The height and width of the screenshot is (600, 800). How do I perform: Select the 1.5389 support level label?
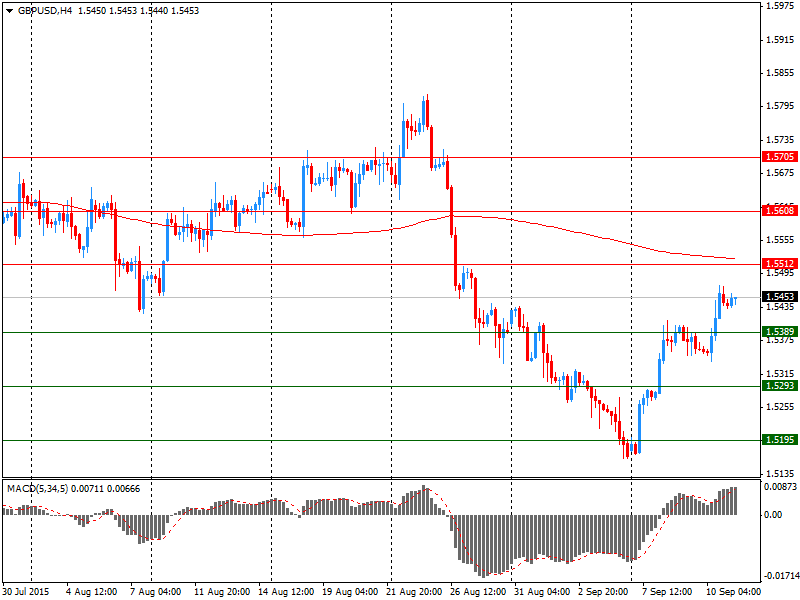(780, 332)
